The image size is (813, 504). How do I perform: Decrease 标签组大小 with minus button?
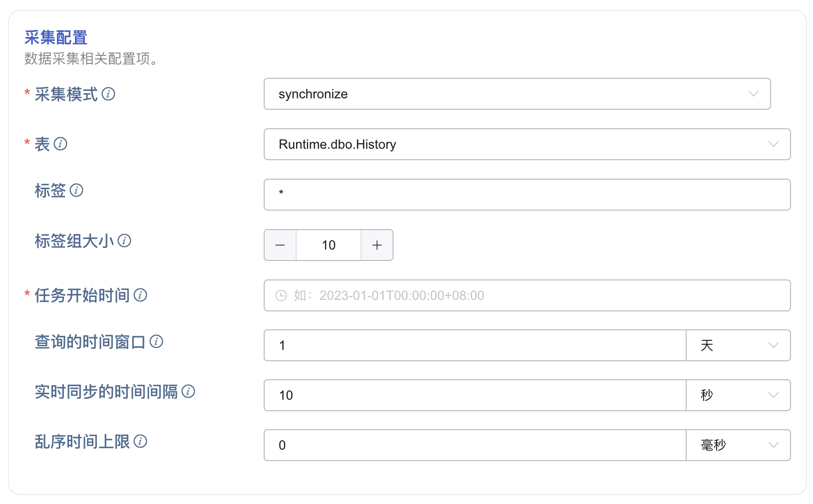(280, 245)
